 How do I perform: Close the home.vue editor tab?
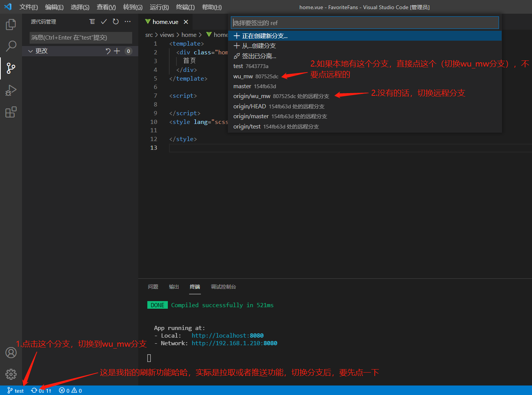click(x=186, y=22)
